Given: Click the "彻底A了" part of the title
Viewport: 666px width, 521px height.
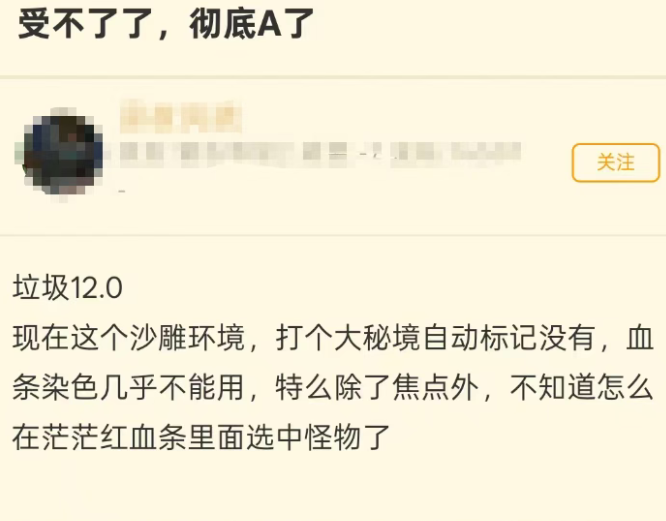Looking at the screenshot, I should pos(251,24).
